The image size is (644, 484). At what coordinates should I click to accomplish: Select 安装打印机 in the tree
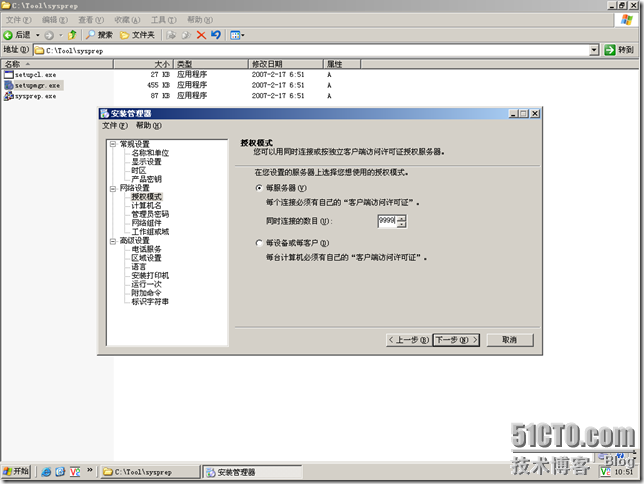pyautogui.click(x=150, y=276)
